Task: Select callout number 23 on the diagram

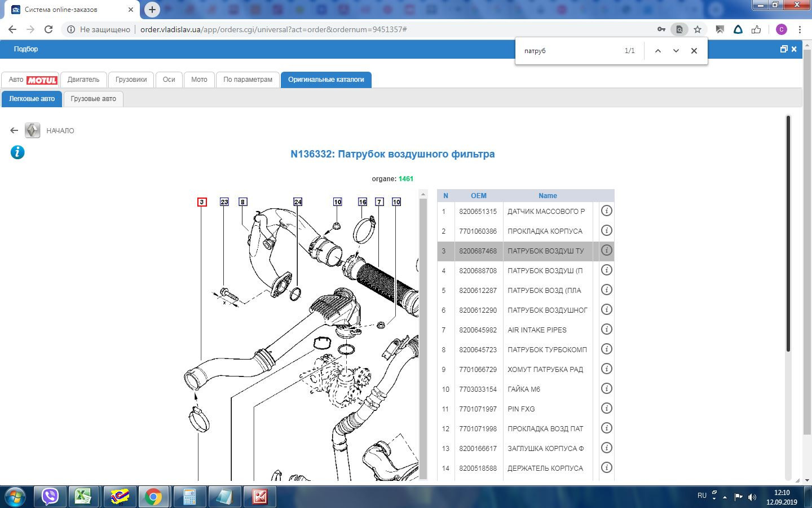Action: 224,202
